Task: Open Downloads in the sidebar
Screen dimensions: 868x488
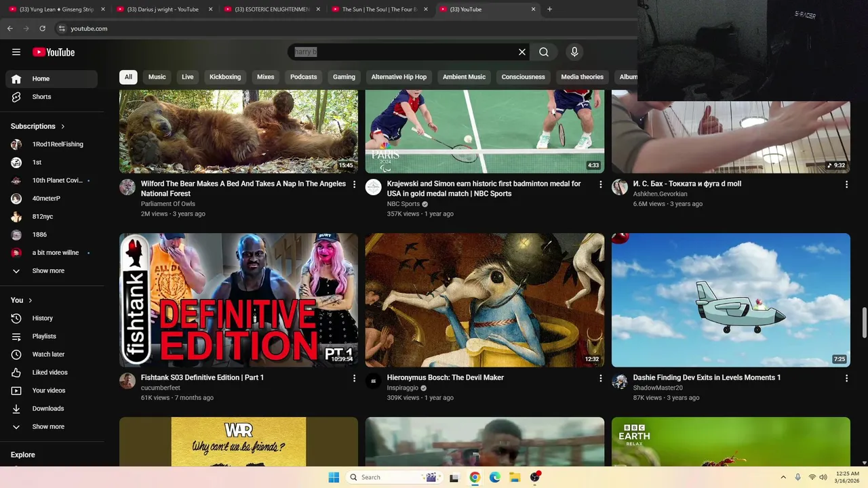Action: point(52,409)
